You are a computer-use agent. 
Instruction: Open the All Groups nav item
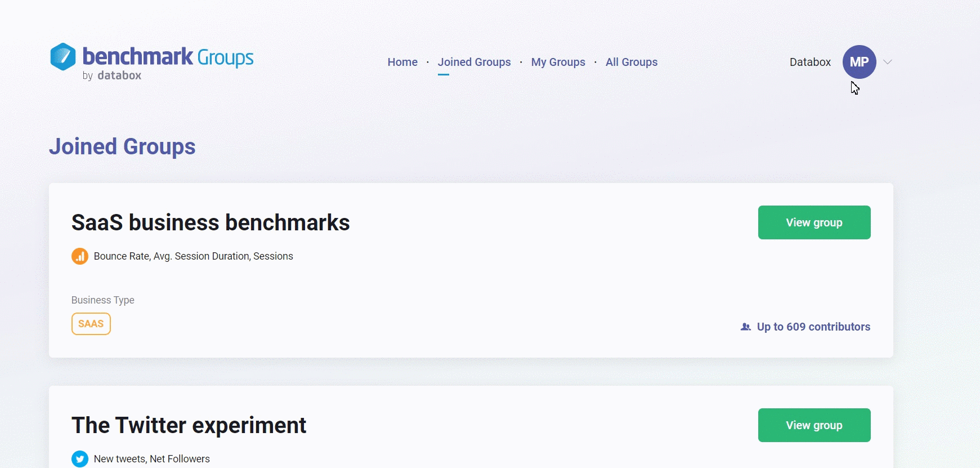(x=632, y=62)
